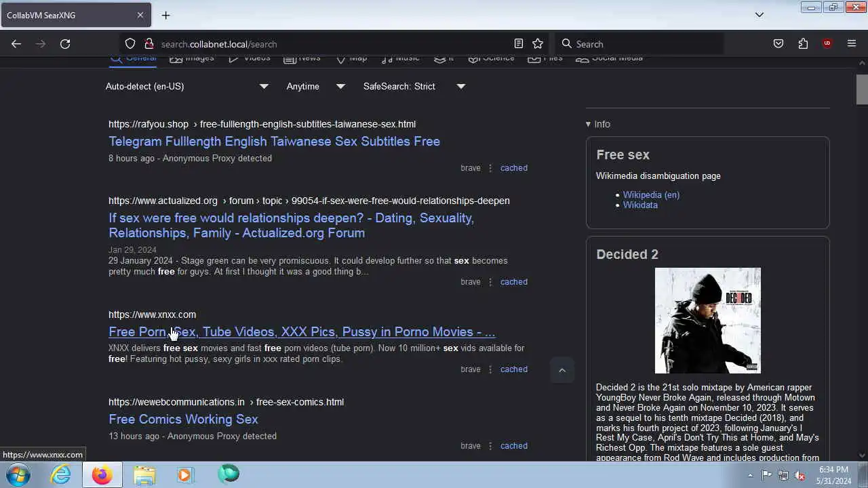
Task: Toggle reader view in address bar
Action: (x=519, y=44)
